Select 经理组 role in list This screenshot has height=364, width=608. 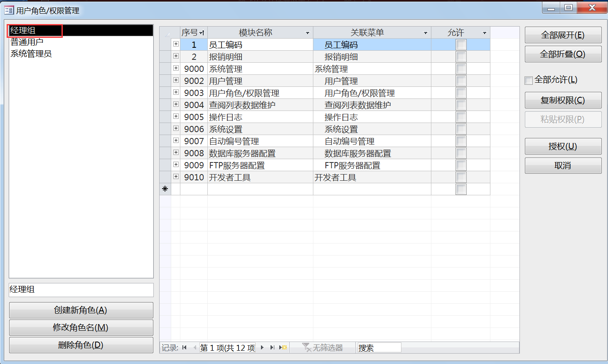(x=81, y=30)
